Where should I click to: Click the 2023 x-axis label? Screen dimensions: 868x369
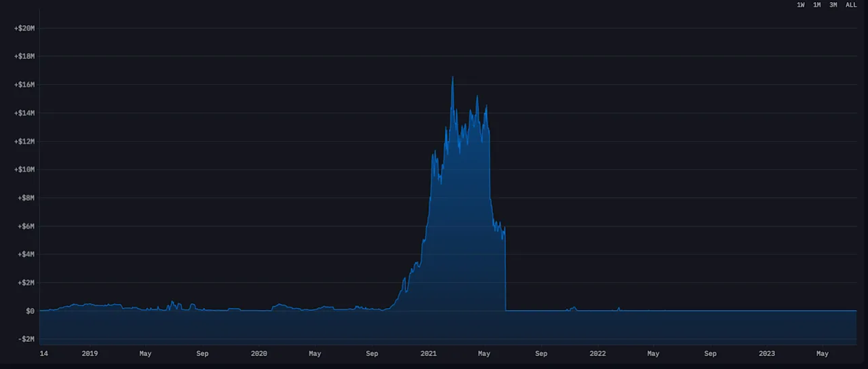(x=767, y=353)
